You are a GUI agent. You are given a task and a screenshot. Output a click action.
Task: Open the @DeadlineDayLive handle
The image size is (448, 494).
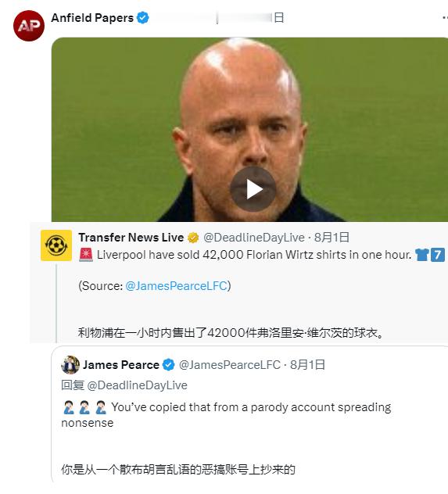click(254, 238)
